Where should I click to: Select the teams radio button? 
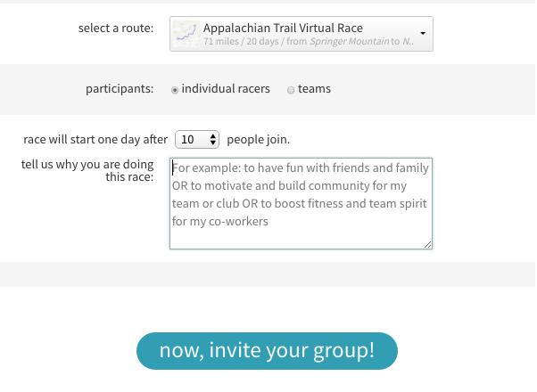291,90
